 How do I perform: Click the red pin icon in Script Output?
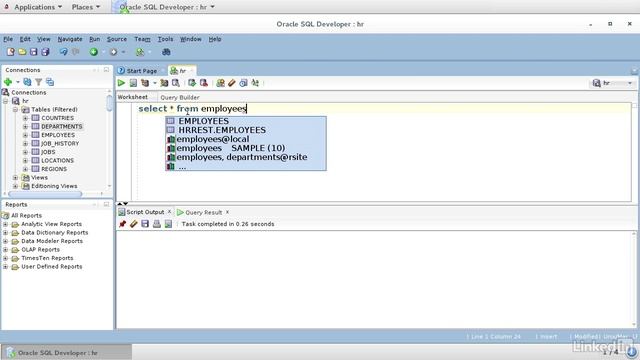122,224
